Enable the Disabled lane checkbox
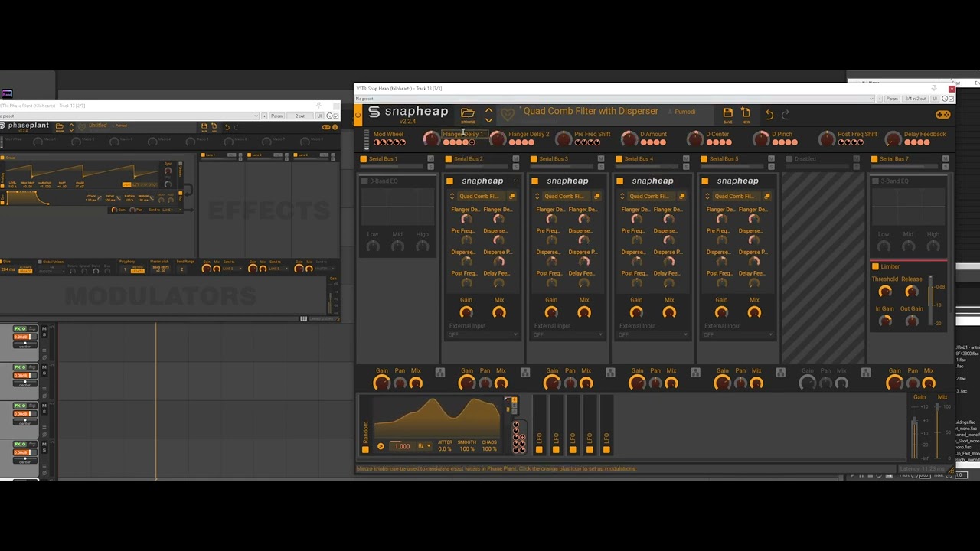Viewport: 980px width, 551px height. (789, 159)
